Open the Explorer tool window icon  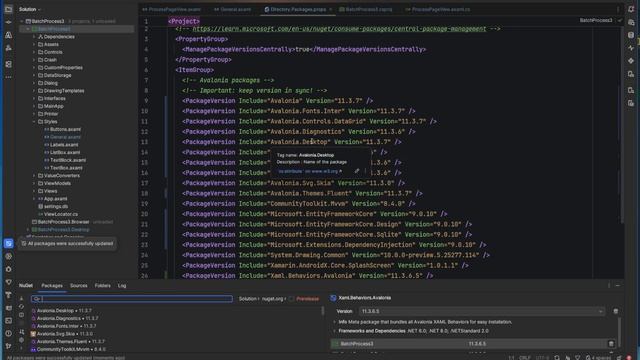pyautogui.click(x=8, y=9)
